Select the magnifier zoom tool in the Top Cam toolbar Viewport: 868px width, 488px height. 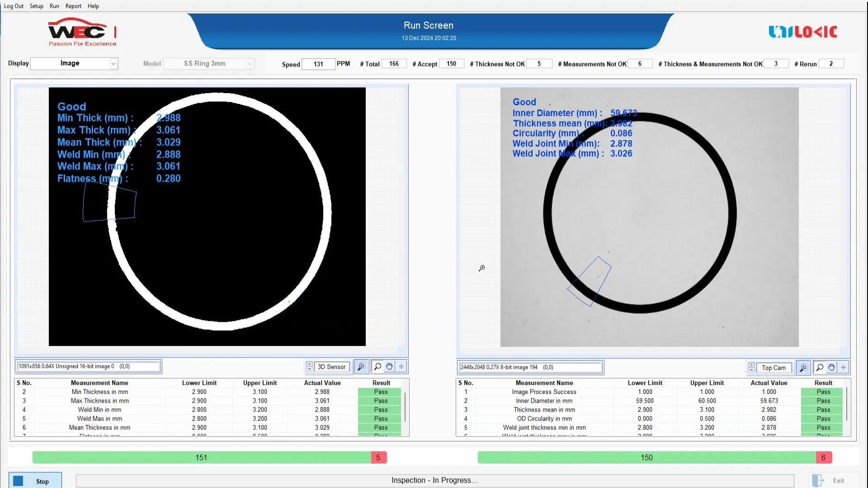820,367
